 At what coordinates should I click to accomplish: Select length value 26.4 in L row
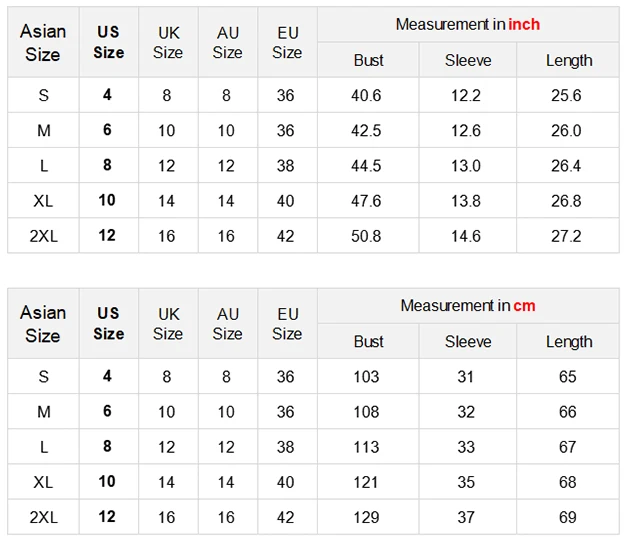[566, 166]
